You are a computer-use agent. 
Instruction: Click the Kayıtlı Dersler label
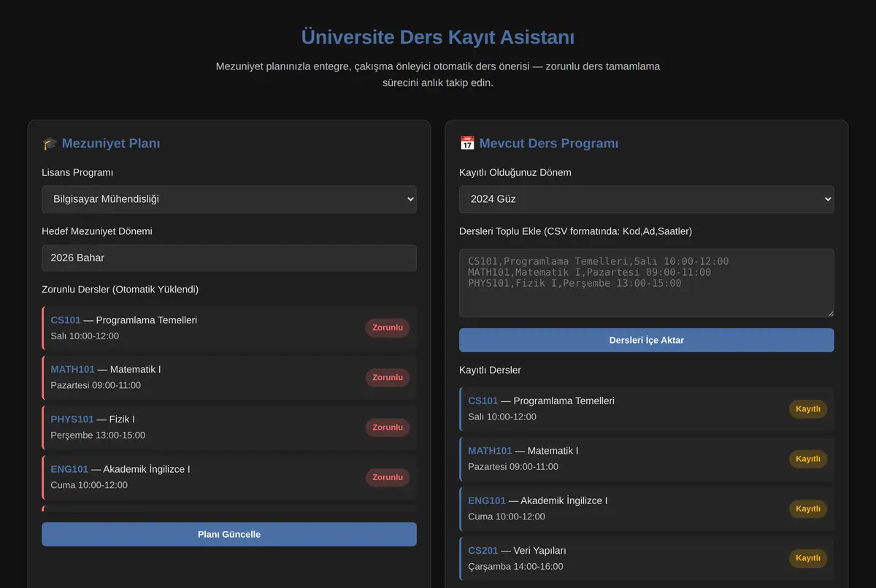click(x=491, y=371)
